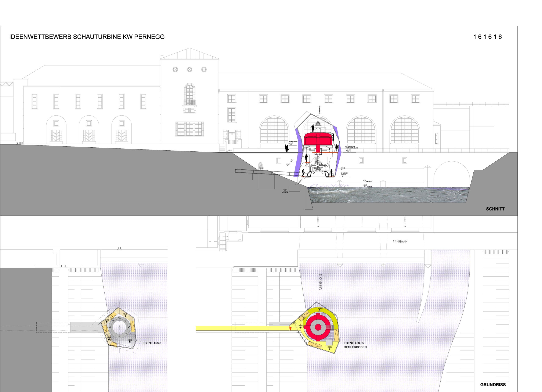Click the title IDEENWETTBEWERB SCHAUTURBINE KW PERNEGG
The height and width of the screenshot is (392, 542).
tap(87, 37)
